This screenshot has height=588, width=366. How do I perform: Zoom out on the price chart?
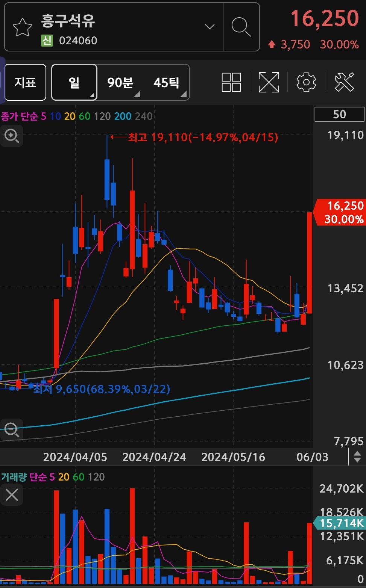click(12, 429)
